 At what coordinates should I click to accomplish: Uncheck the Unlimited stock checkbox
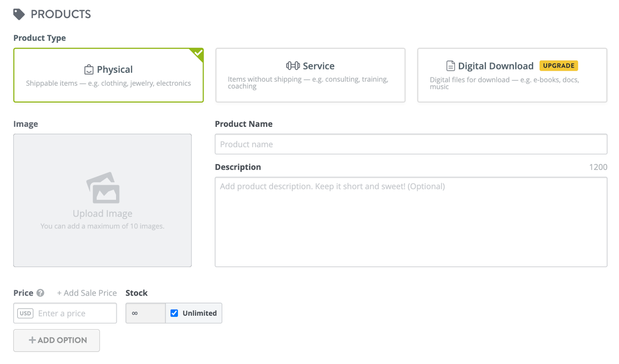tap(174, 313)
